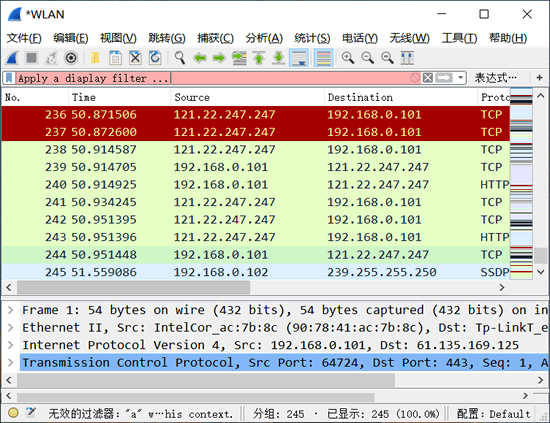Open the 捕获(C) menu
The image size is (550, 423).
215,38
